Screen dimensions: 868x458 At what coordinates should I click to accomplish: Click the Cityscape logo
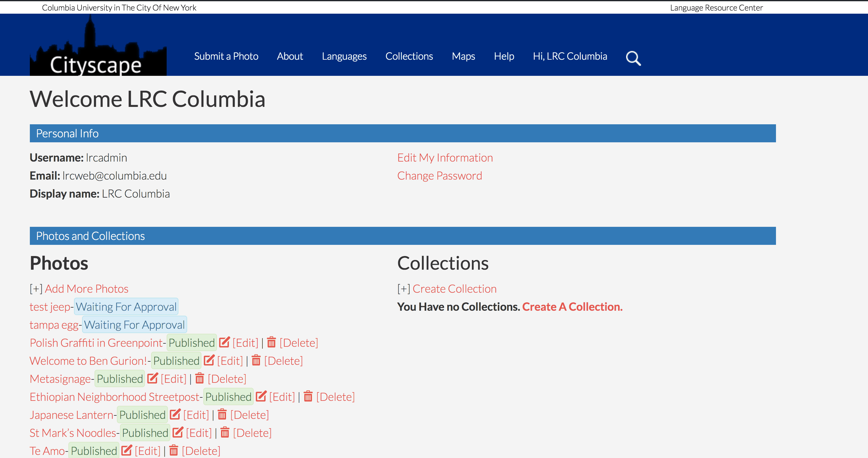pyautogui.click(x=98, y=45)
